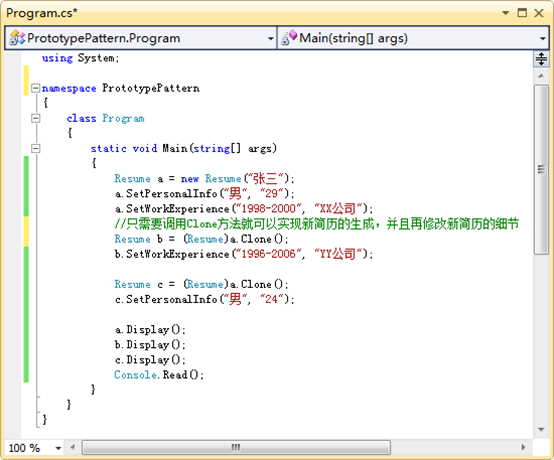Click the class icon beside PrototypePattern.Program
Image resolution: width=554 pixels, height=460 pixels.
click(17, 38)
